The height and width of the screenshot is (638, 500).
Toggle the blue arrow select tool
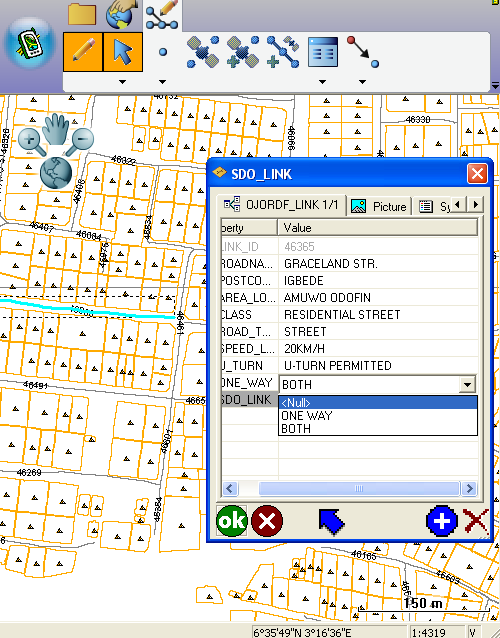coord(123,52)
